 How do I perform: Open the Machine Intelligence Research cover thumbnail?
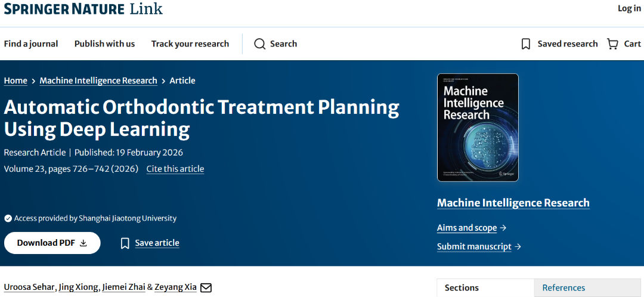(478, 128)
